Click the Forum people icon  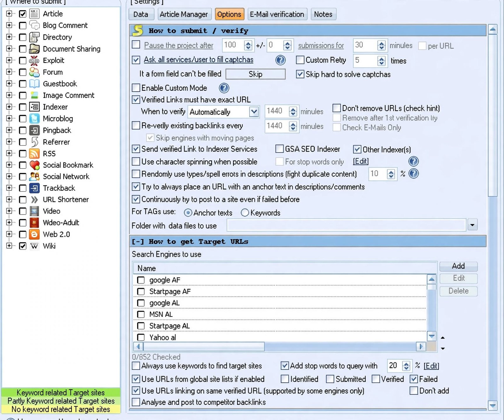[34, 72]
